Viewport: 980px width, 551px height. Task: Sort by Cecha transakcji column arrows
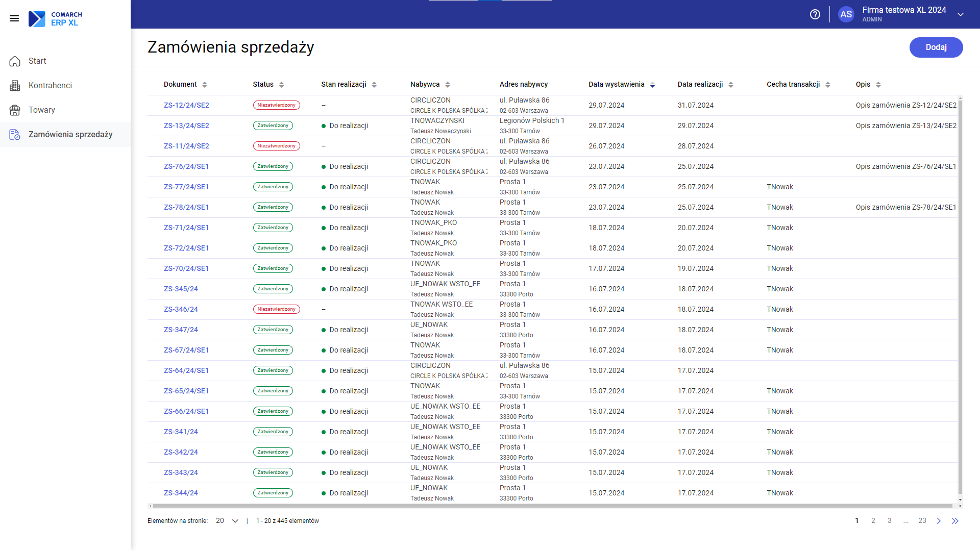point(828,85)
